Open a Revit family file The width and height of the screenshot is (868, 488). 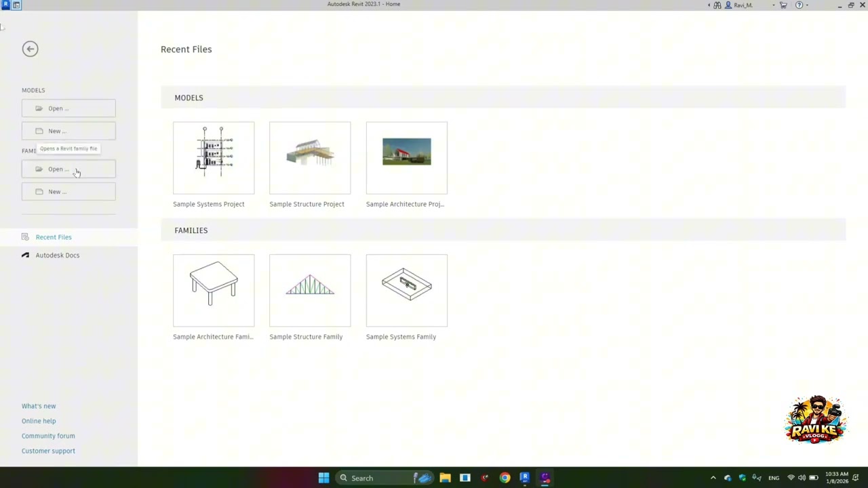tap(68, 169)
